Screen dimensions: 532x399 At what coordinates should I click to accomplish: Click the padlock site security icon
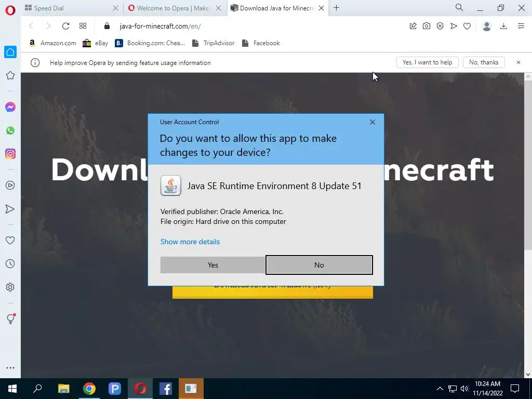pyautogui.click(x=107, y=26)
